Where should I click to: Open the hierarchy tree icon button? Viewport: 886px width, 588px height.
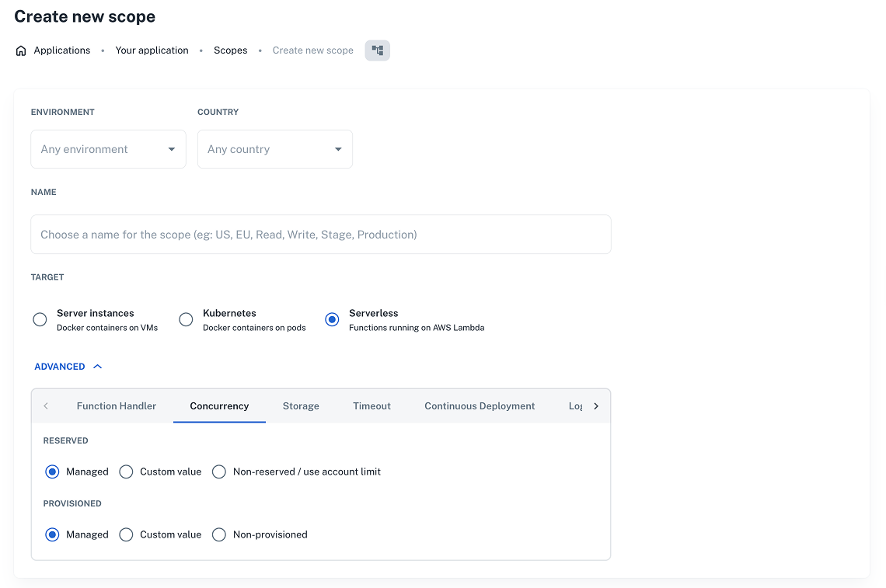[x=377, y=50]
